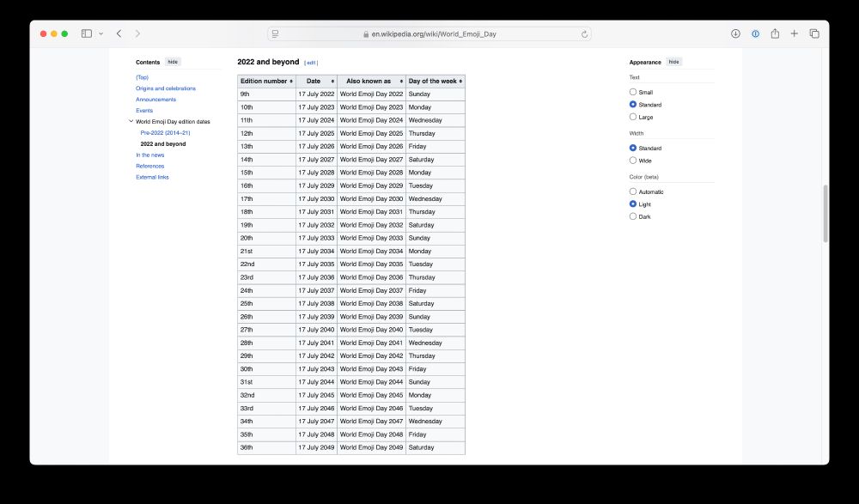859x504 pixels.
Task: Reload the World Emoji Day page
Action: pyautogui.click(x=584, y=34)
